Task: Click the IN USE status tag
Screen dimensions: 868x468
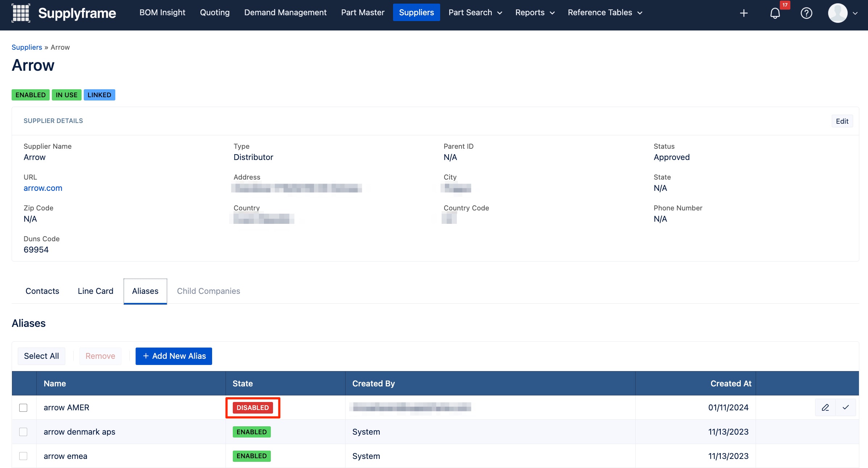Action: [x=66, y=95]
